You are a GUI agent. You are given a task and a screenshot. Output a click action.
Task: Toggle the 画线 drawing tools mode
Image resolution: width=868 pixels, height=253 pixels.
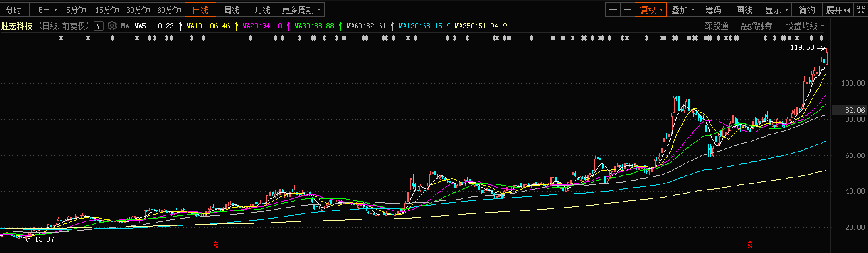coord(744,10)
